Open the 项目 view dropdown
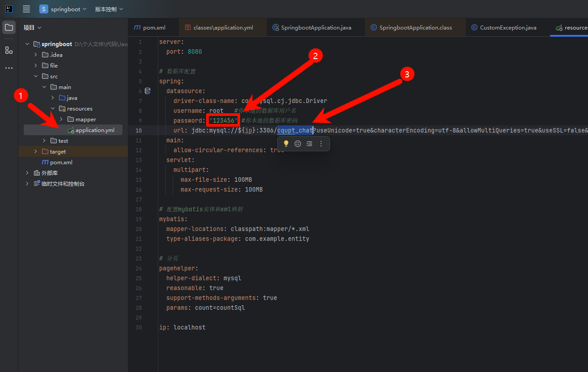The image size is (588, 372). pos(33,27)
